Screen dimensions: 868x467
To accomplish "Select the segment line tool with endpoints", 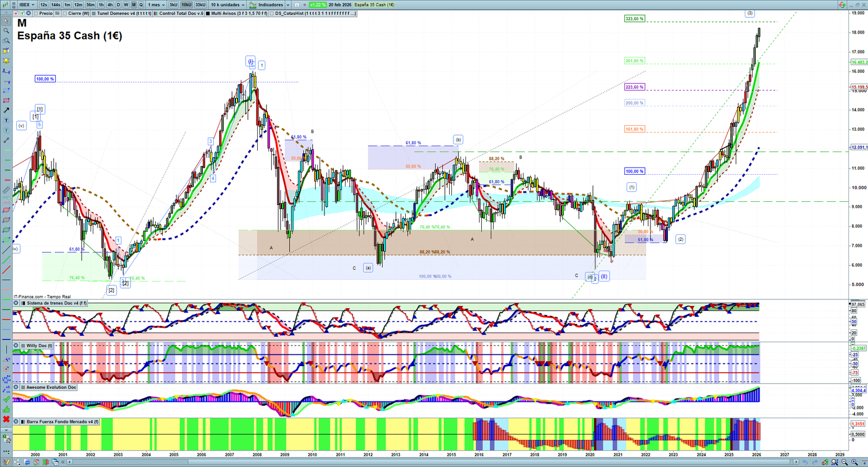I will point(6,140).
